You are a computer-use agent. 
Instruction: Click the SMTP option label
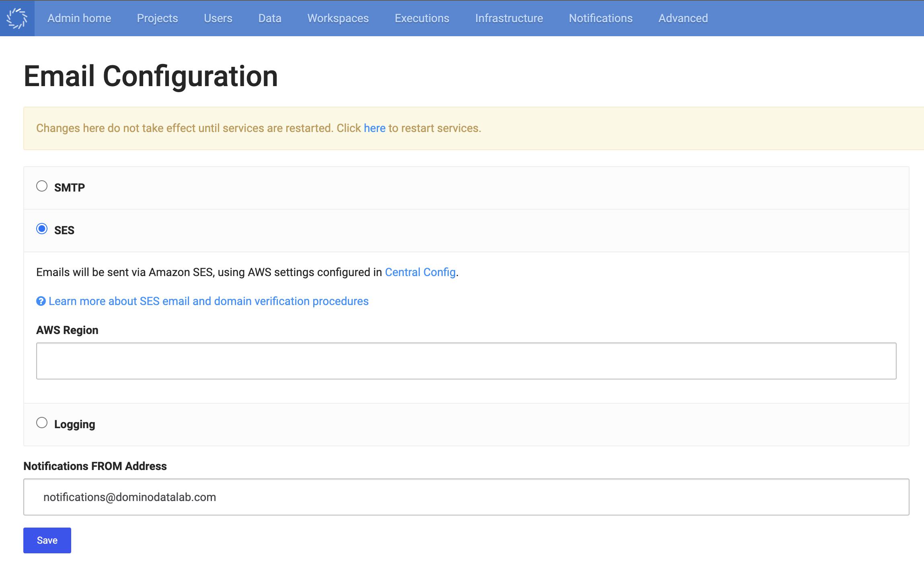pyautogui.click(x=70, y=188)
